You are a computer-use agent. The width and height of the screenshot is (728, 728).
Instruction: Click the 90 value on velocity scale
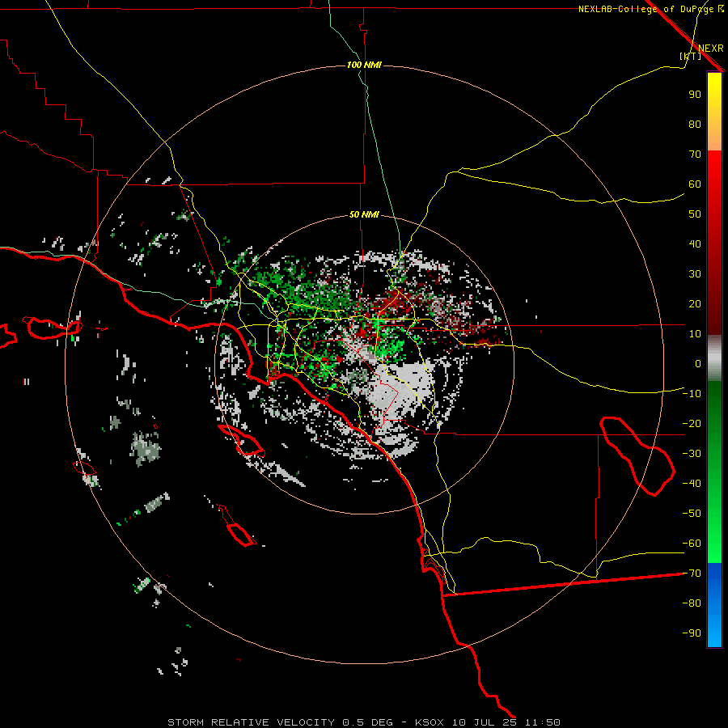tap(695, 95)
